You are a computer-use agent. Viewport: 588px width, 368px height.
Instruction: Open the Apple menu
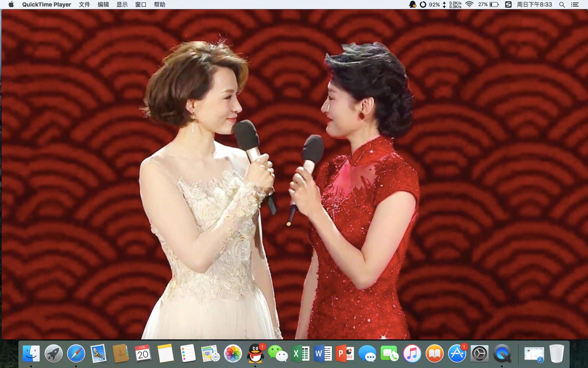[11, 4]
